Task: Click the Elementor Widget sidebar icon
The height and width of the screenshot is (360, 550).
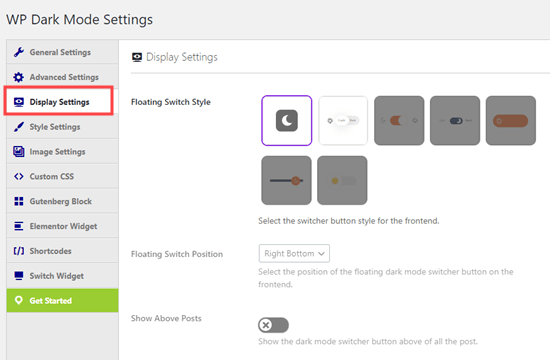Action: pyautogui.click(x=19, y=226)
